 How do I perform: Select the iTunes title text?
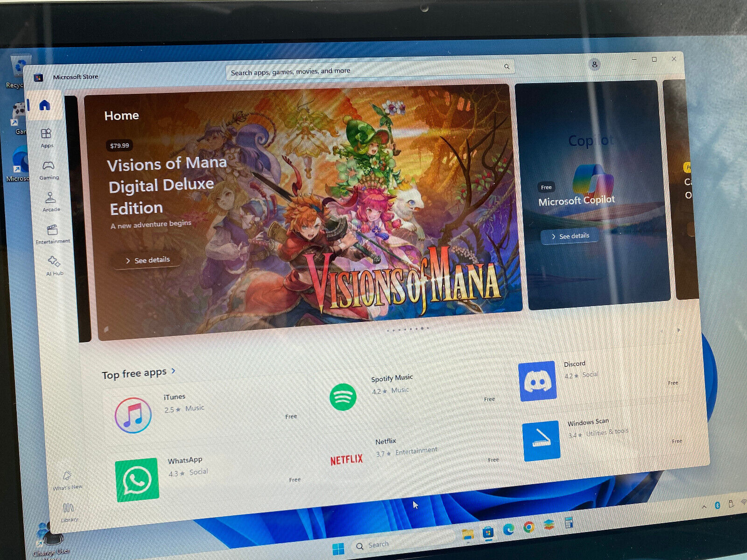pos(174,397)
